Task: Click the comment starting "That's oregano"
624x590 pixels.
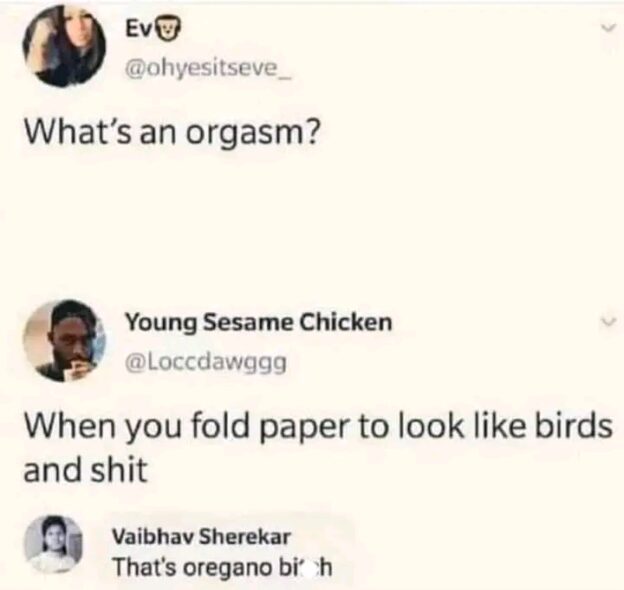Action: pos(220,565)
